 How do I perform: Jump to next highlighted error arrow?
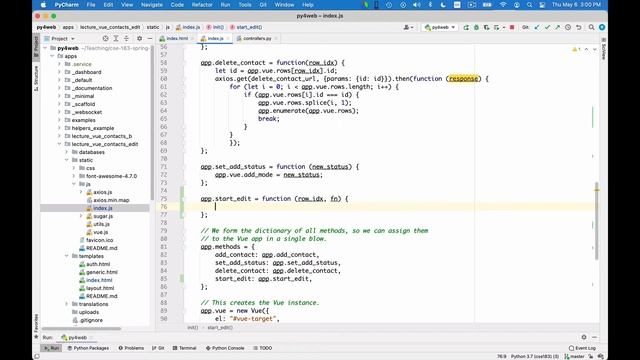click(x=595, y=49)
